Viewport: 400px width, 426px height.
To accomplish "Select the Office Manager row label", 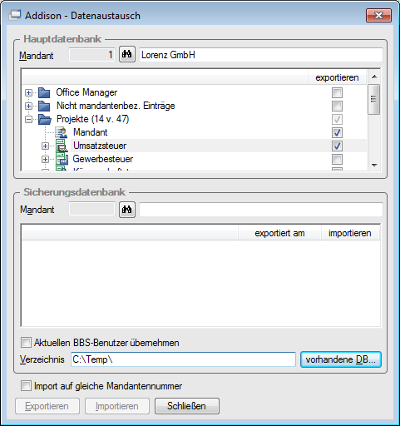I will [87, 92].
